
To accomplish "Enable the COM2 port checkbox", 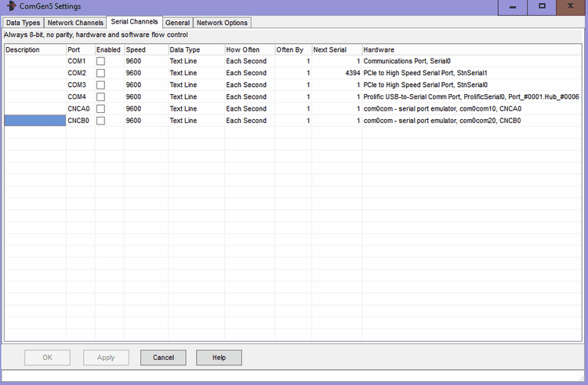I will tap(100, 73).
